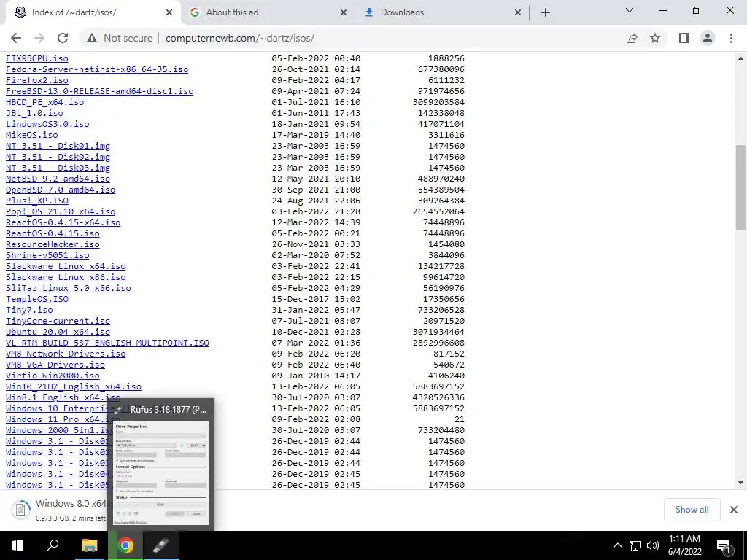Click the page's vertical scrollbar thumb
This screenshot has width=747, height=560.
tap(740, 187)
